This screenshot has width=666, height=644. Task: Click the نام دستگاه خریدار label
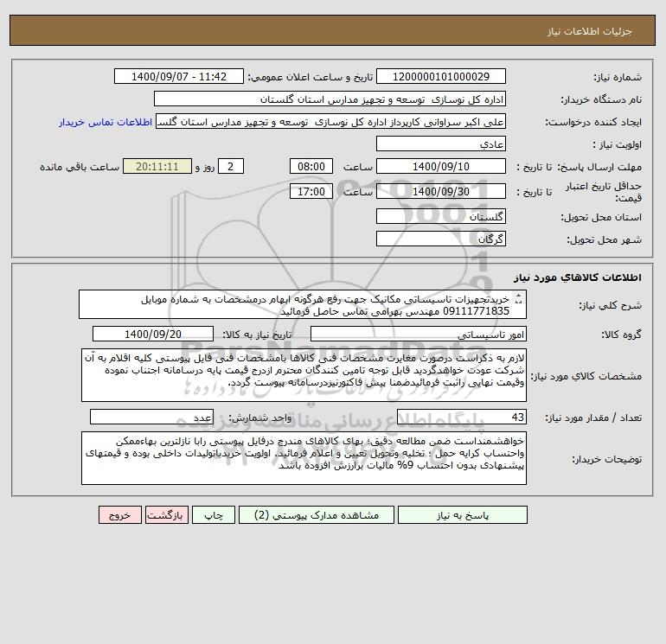click(601, 99)
